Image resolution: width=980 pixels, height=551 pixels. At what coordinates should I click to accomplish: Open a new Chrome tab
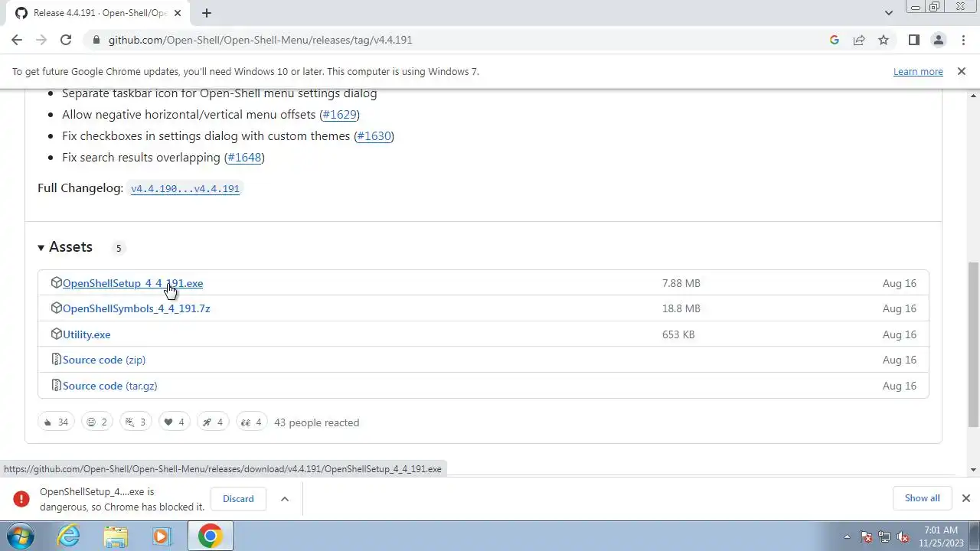207,13
